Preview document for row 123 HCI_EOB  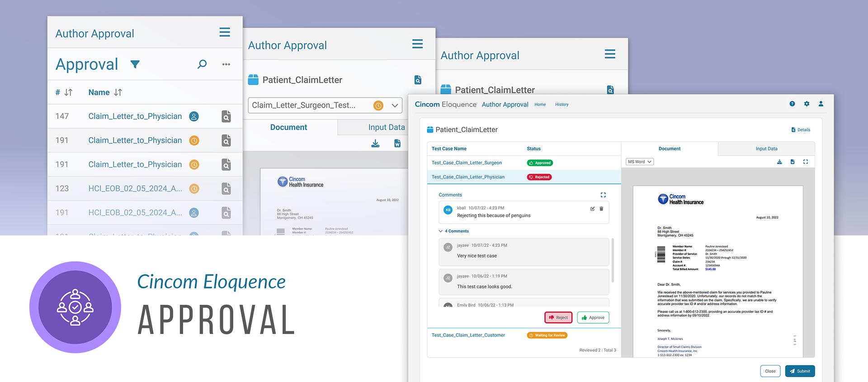226,188
